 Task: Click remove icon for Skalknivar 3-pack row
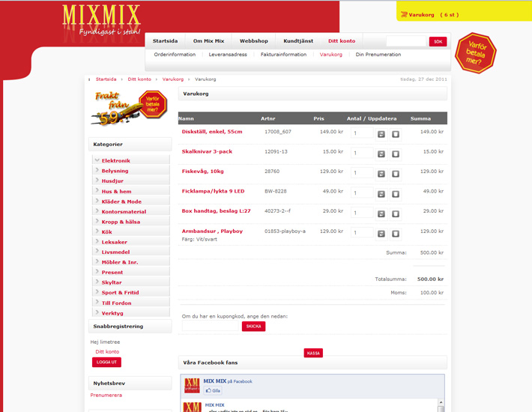point(396,154)
